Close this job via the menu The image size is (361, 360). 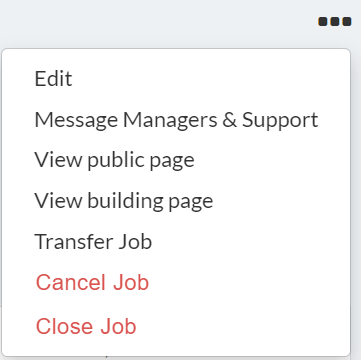click(86, 326)
